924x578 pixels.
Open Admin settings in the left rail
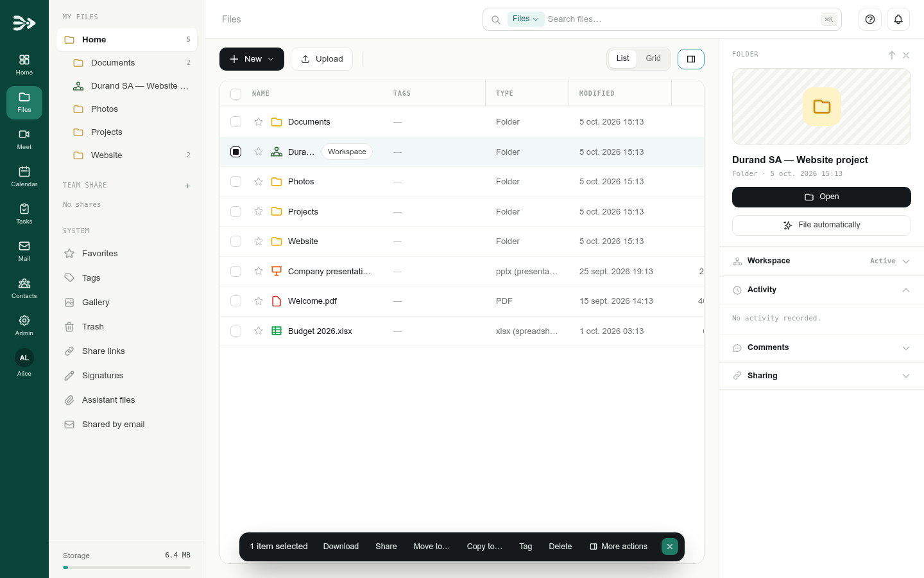[24, 326]
